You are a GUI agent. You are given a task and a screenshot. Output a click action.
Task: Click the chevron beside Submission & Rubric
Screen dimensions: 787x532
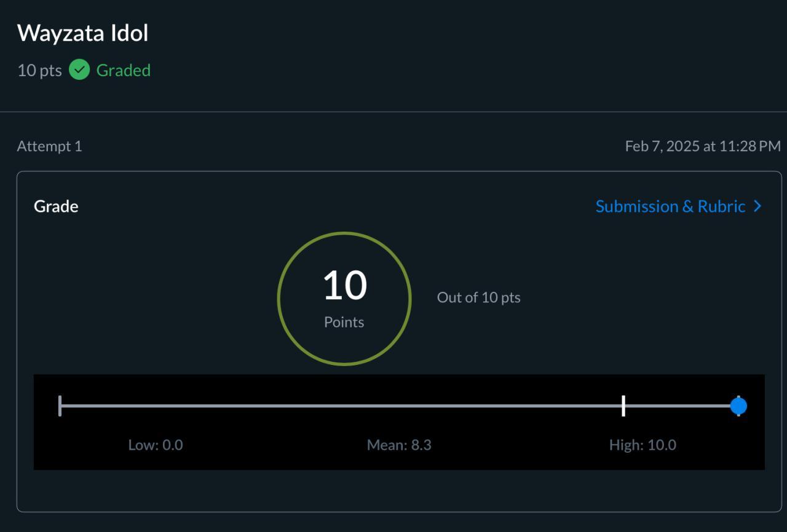(757, 206)
